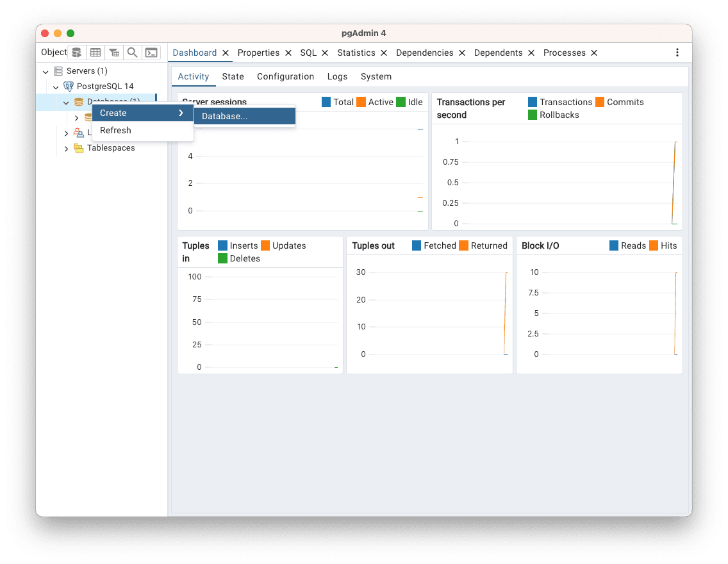
Task: Close the Dependents tab
Action: pos(531,53)
